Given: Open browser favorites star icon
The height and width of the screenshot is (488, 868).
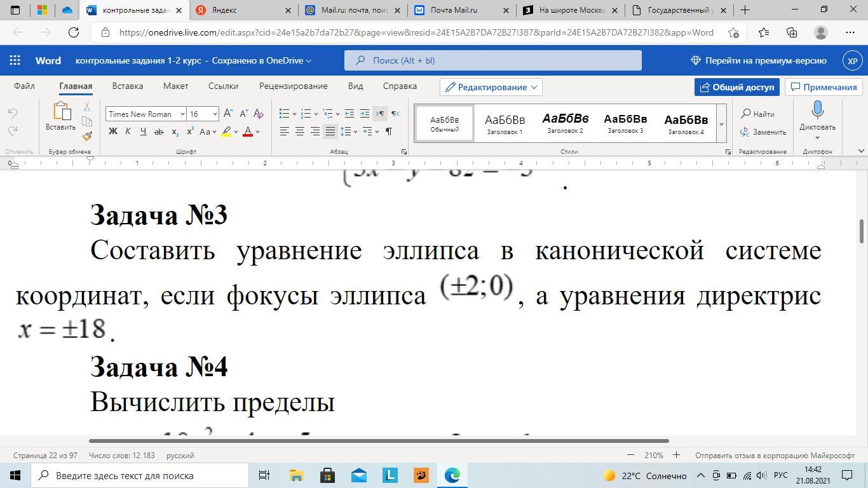Looking at the screenshot, I should click(763, 32).
